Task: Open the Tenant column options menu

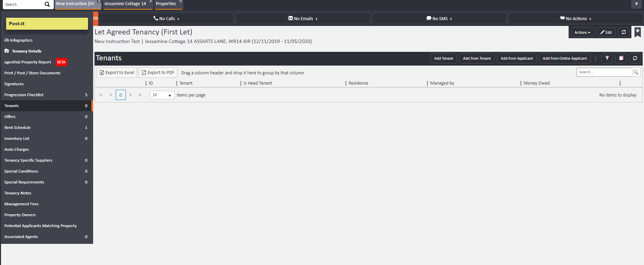Action: [x=177, y=83]
